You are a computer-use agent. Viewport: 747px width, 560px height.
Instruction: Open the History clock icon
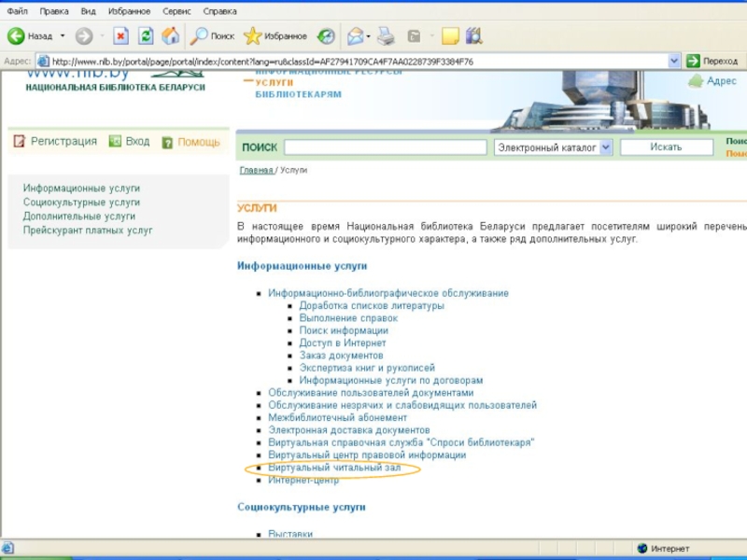coord(326,36)
